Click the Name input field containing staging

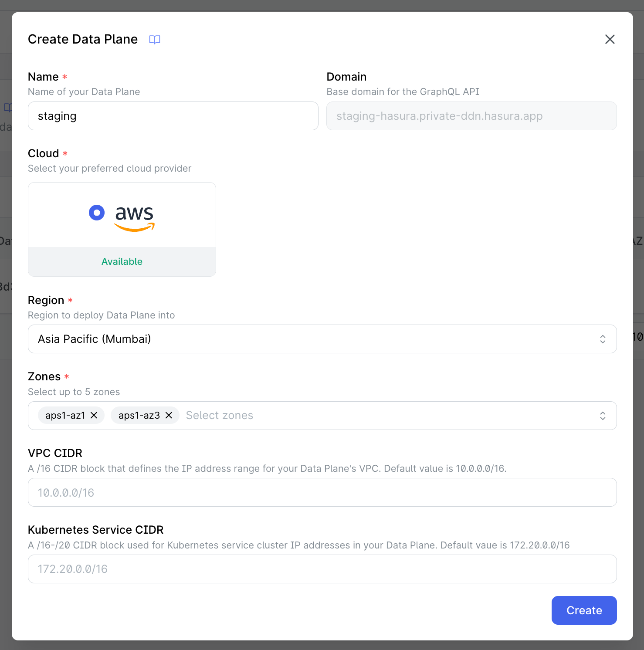[x=173, y=116]
